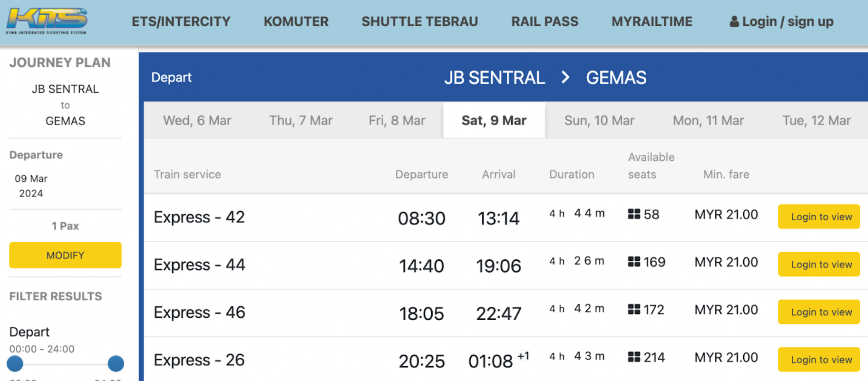Click seat icon for Express 26
868x381 pixels.
click(x=634, y=357)
